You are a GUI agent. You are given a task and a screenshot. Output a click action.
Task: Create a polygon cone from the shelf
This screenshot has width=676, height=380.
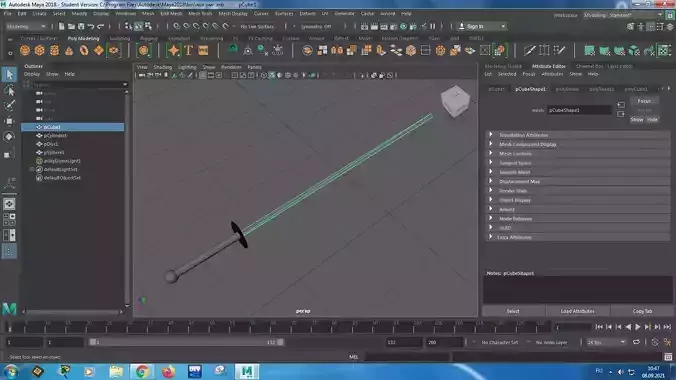[69, 50]
